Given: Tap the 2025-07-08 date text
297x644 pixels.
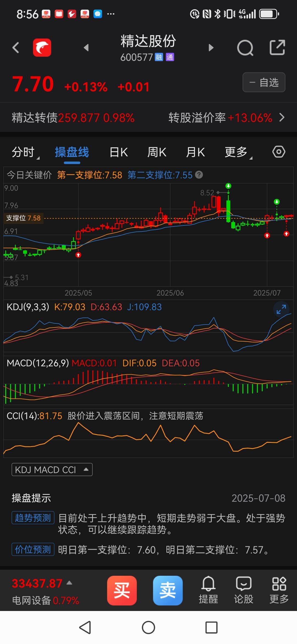Looking at the screenshot, I should tap(258, 498).
